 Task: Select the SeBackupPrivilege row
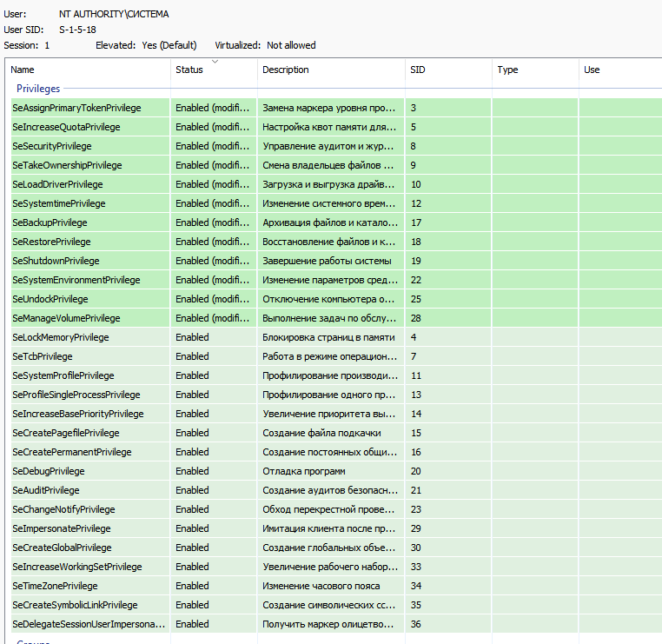point(50,222)
